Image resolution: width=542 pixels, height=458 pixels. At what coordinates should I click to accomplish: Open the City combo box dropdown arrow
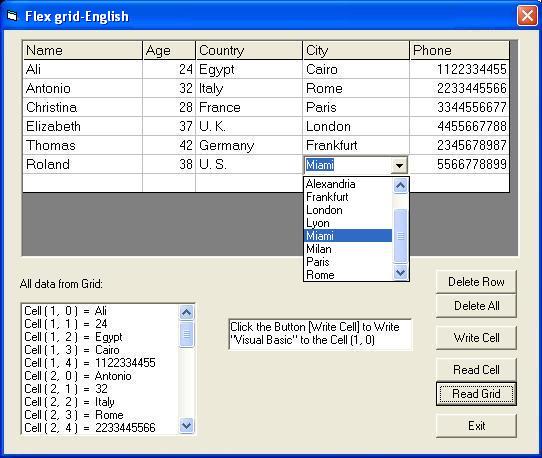(x=399, y=165)
